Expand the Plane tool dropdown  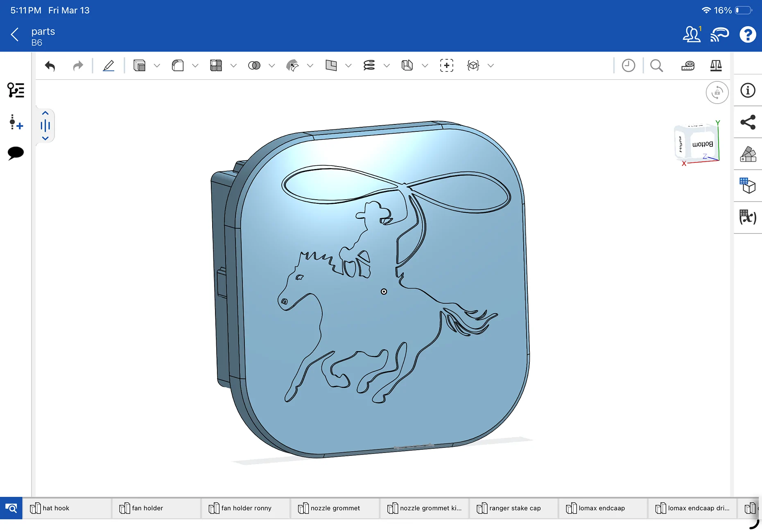point(348,65)
